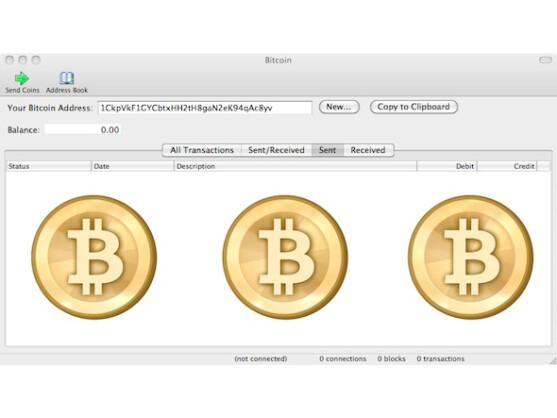Click the New... address button
This screenshot has width=557, height=418.
click(x=339, y=107)
